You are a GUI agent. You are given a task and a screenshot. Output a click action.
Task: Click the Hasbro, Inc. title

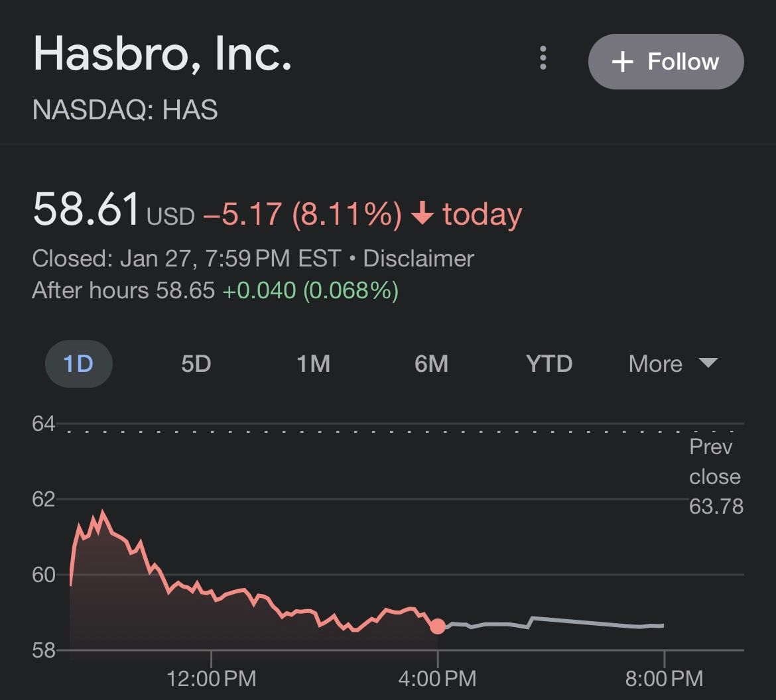click(162, 54)
